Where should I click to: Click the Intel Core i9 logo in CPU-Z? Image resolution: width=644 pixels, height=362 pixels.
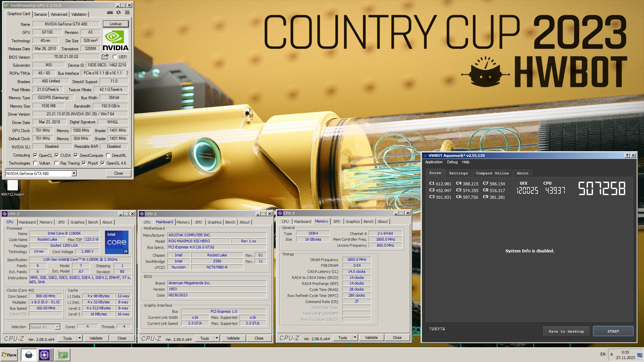[117, 242]
